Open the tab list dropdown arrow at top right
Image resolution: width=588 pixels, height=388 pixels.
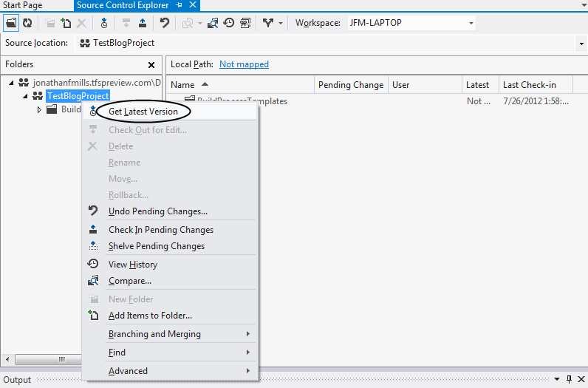point(583,5)
